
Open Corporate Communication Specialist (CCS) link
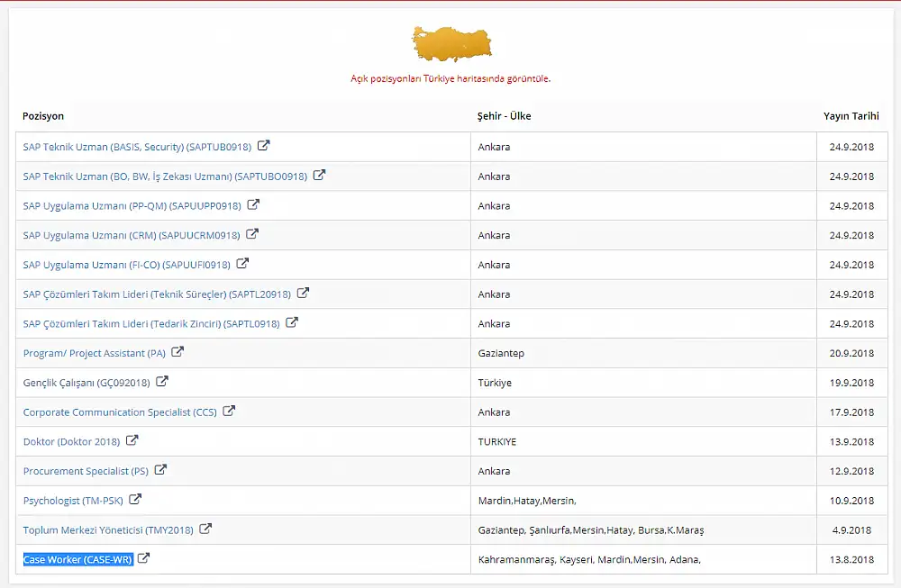click(x=120, y=412)
